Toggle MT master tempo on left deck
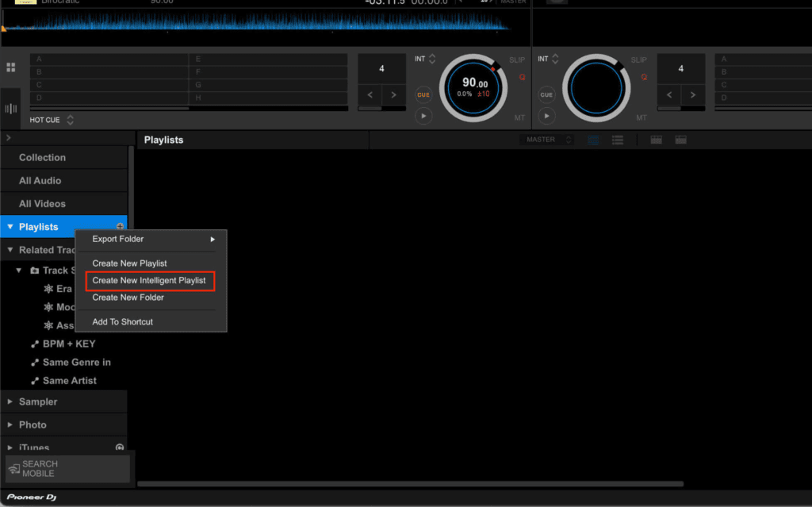Viewport: 812px width, 507px height. tap(519, 117)
